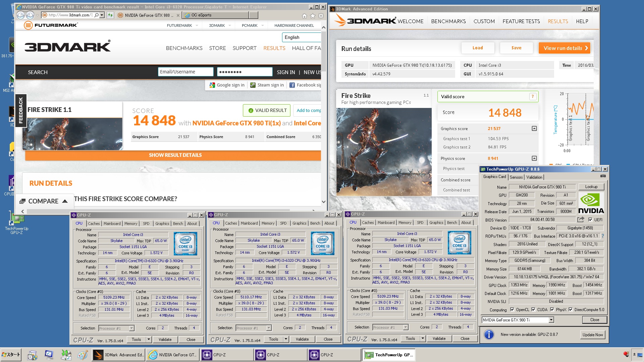Click Bus Interface question mark in GPU-Z

(602, 236)
